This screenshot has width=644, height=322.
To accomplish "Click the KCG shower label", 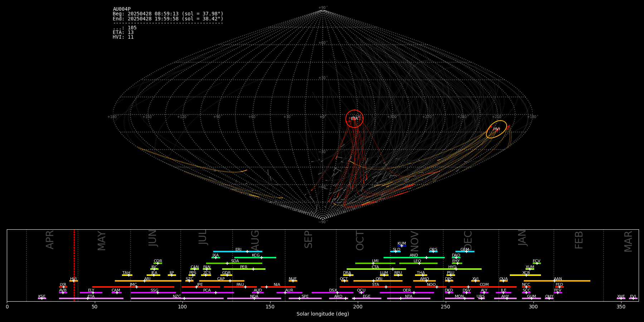I will pos(256,255).
